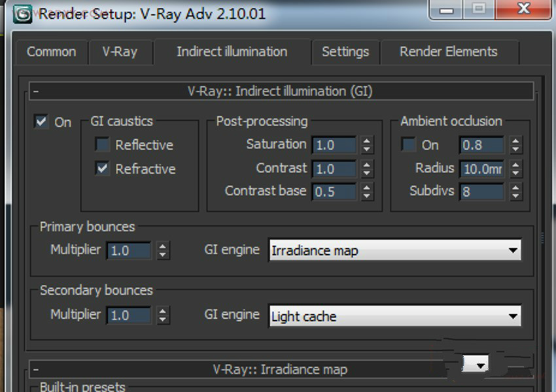
Task: Toggle the GI On checkbox
Action: 41,122
